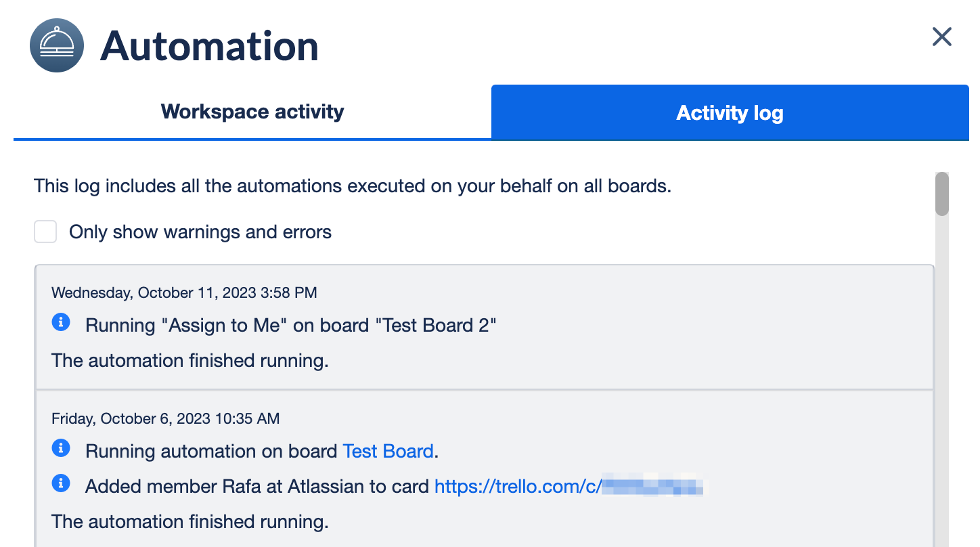This screenshot has width=980, height=547.
Task: Open the Test Board link
Action: coord(388,452)
